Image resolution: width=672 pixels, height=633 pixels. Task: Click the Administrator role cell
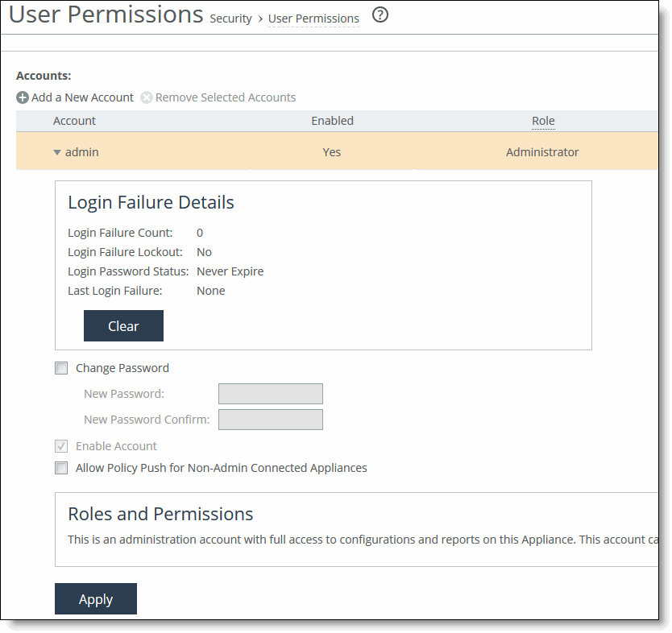[x=542, y=152]
